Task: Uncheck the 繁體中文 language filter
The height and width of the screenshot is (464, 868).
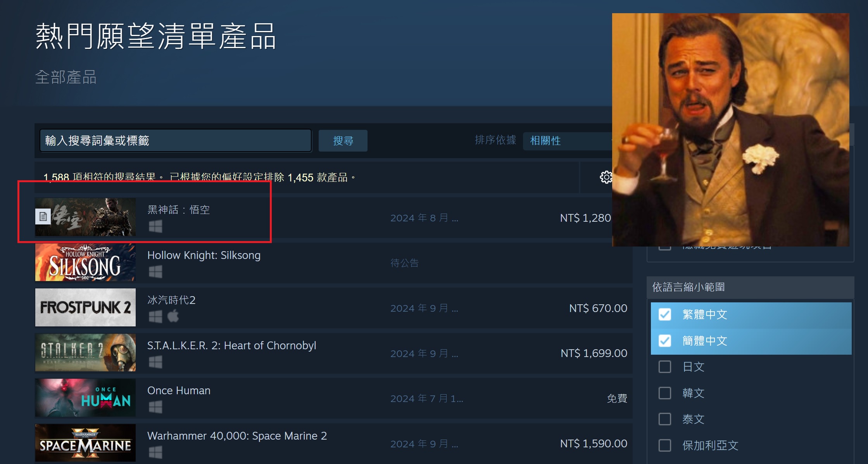Action: 664,314
